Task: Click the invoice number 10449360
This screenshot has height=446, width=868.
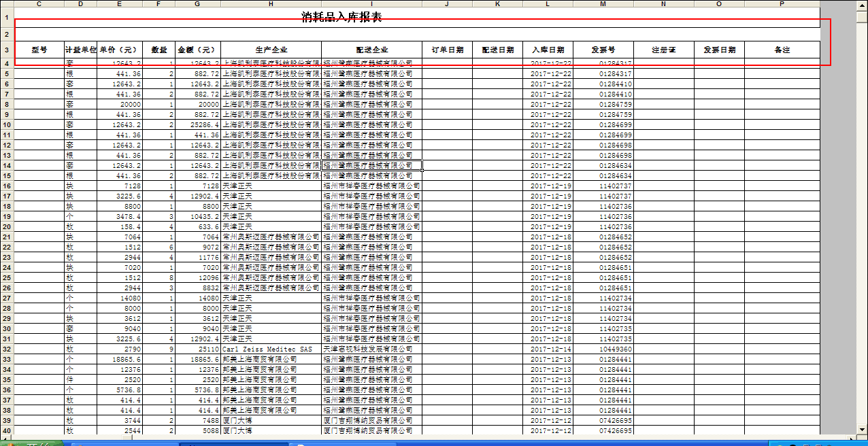Action: click(x=603, y=349)
